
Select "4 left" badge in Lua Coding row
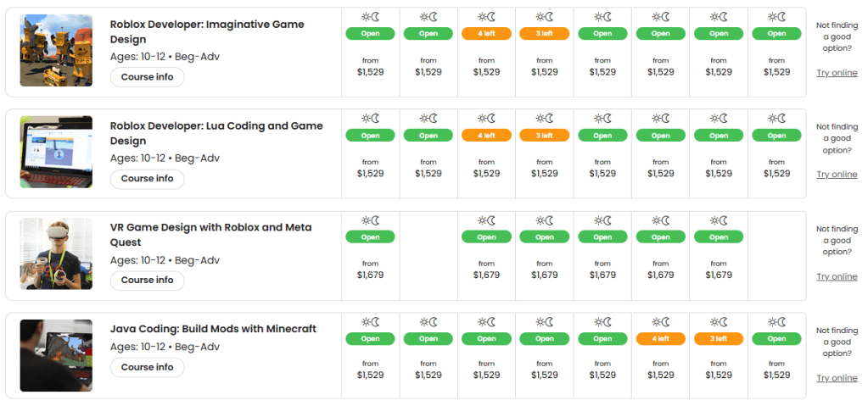[x=486, y=135]
